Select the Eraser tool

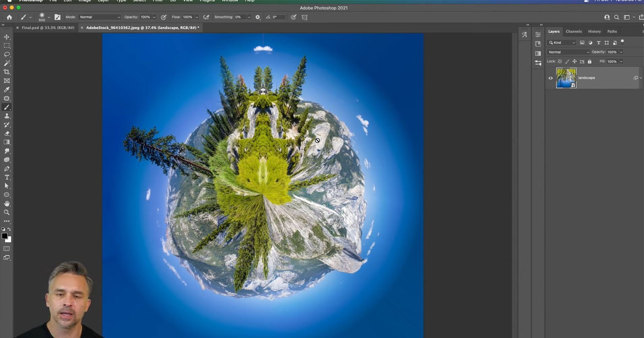click(x=7, y=134)
